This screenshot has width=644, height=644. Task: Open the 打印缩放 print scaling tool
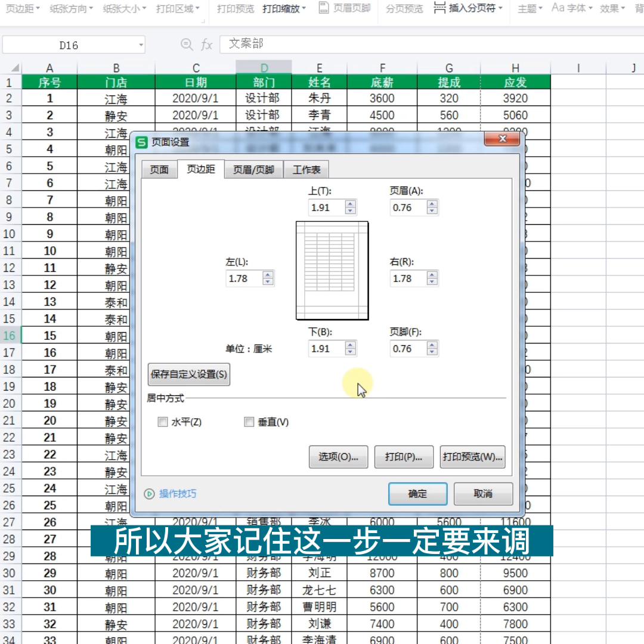coord(281,9)
